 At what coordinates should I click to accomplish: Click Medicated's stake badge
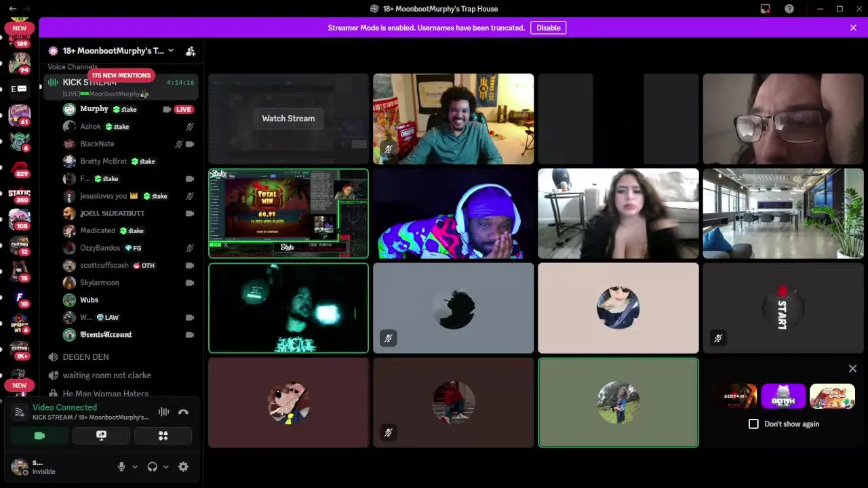coord(132,231)
